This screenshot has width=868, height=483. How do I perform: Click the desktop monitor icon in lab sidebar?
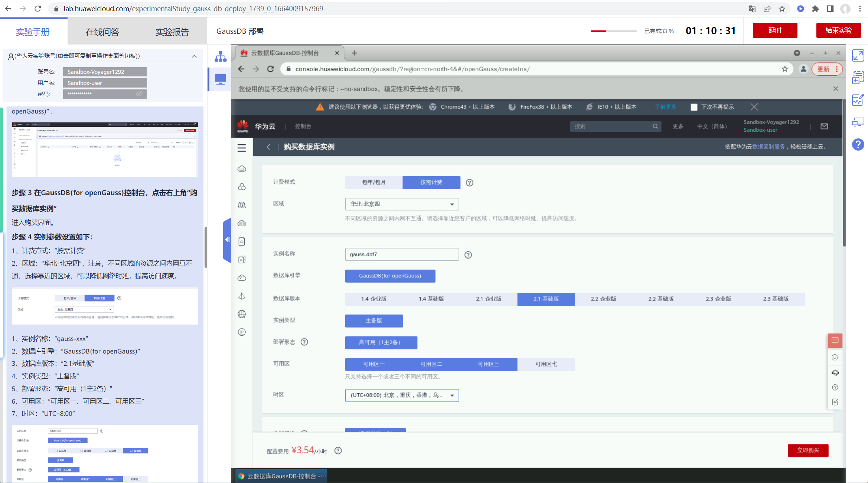click(x=220, y=79)
